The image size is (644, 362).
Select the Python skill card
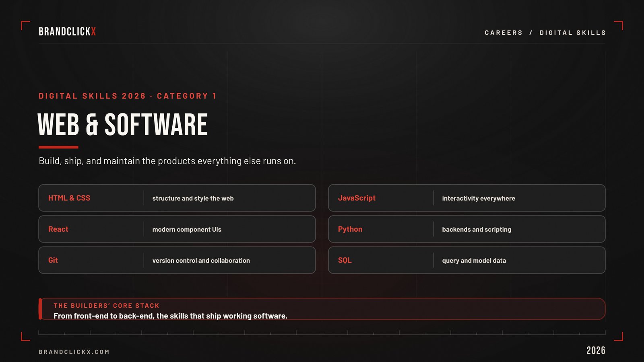point(467,229)
